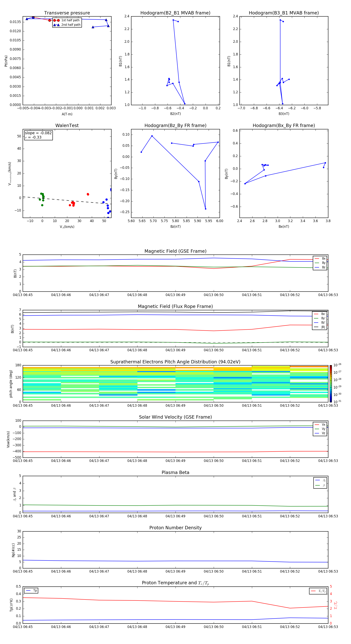351x644 pixels.
Task: Click the 'Hodogram(Bx_By FR frame)' title
Action: pos(284,125)
